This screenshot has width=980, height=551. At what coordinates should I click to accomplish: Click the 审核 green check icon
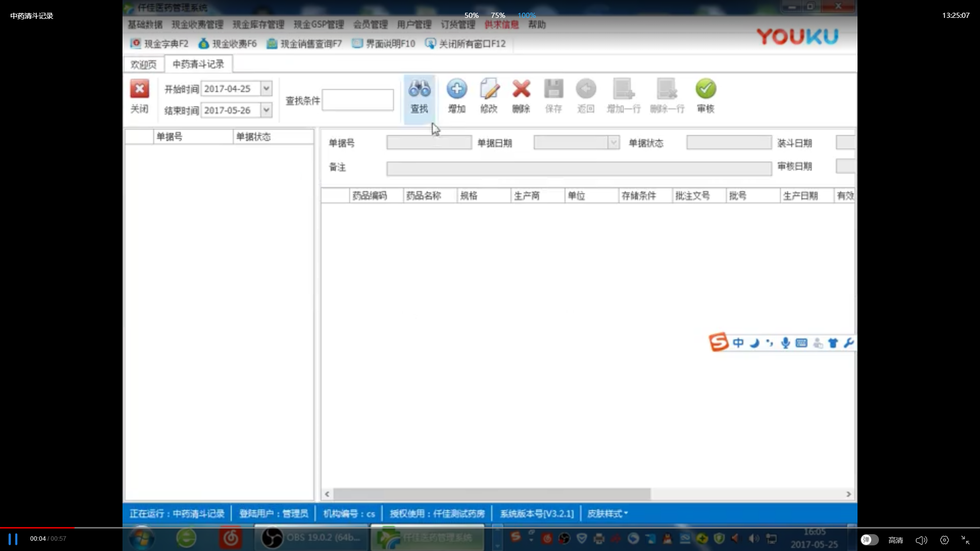[x=705, y=89]
